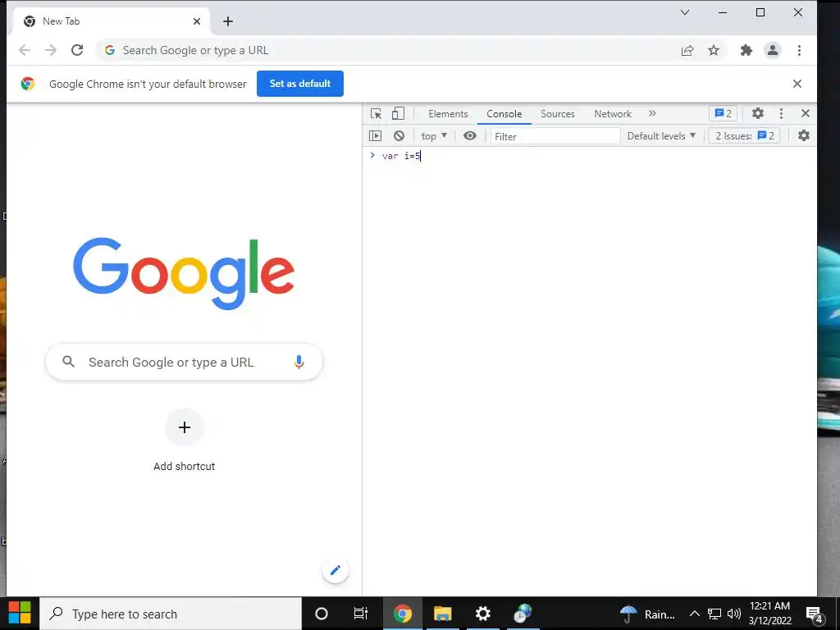This screenshot has height=630, width=840.
Task: Click the Google logo
Action: pos(184,273)
